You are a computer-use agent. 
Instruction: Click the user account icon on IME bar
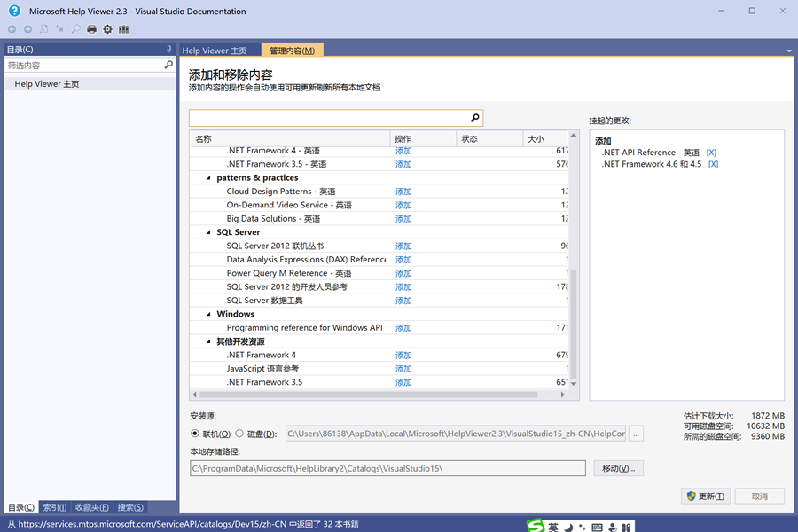(x=612, y=528)
